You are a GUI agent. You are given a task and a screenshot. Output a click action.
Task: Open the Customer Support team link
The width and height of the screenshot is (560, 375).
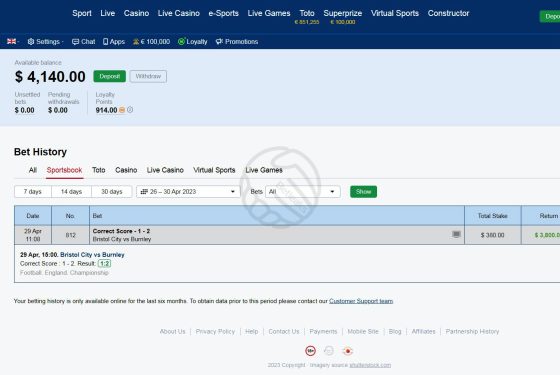click(x=361, y=301)
